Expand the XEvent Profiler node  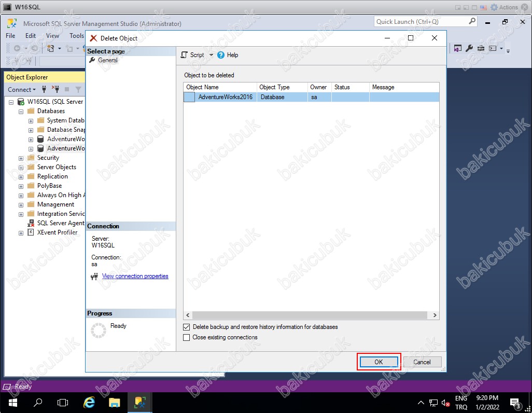pos(21,233)
